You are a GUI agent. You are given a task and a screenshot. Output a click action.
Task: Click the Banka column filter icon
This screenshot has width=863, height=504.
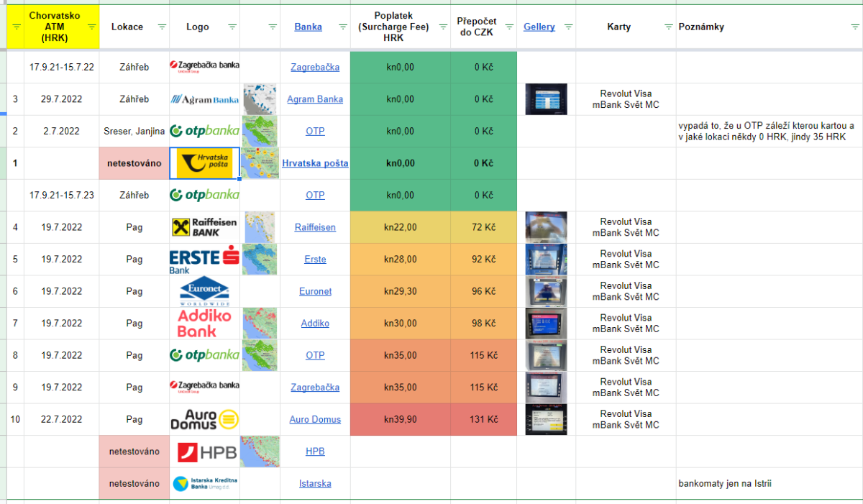(x=342, y=27)
